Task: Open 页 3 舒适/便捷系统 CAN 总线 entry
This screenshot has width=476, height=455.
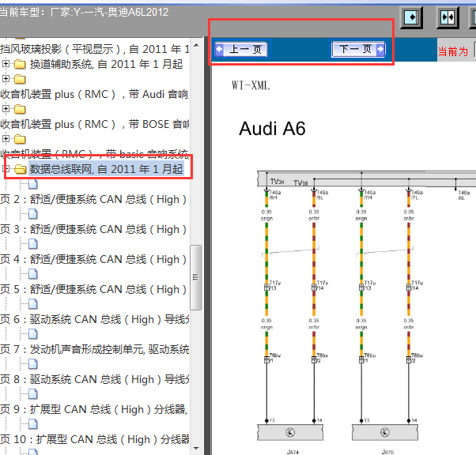Action: click(93, 229)
